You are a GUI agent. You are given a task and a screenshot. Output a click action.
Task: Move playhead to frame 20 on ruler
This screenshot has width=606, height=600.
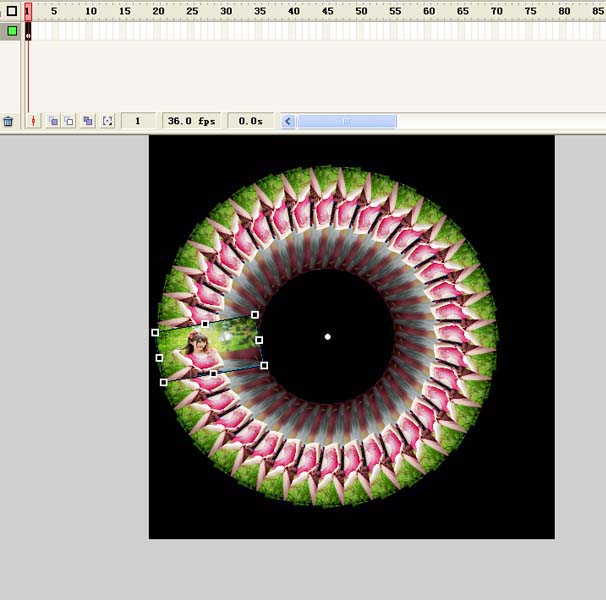pos(158,11)
